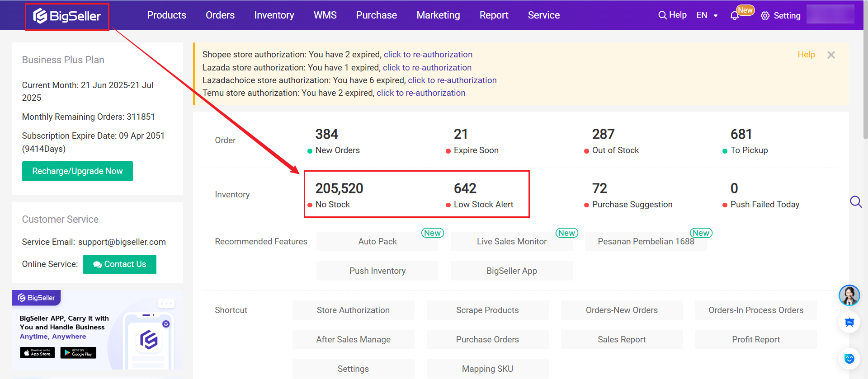Screen dimensions: 868x379
Task: Click the Help text in header
Action: click(678, 15)
